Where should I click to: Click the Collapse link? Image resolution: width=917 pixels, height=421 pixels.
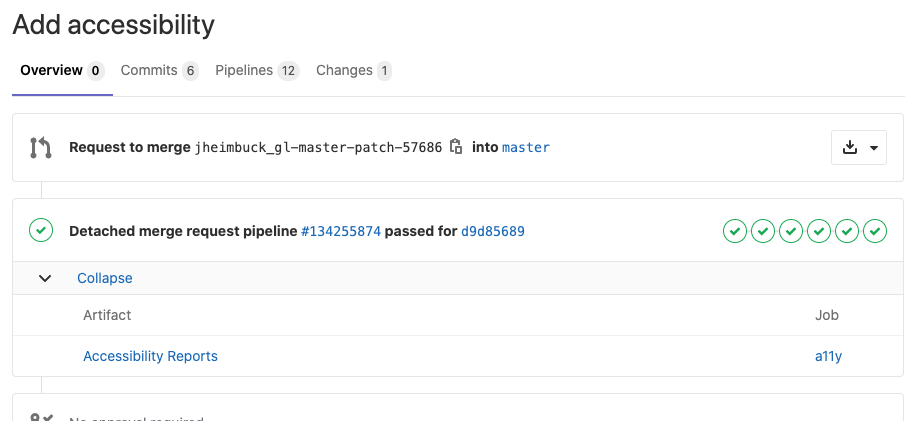pyautogui.click(x=105, y=278)
